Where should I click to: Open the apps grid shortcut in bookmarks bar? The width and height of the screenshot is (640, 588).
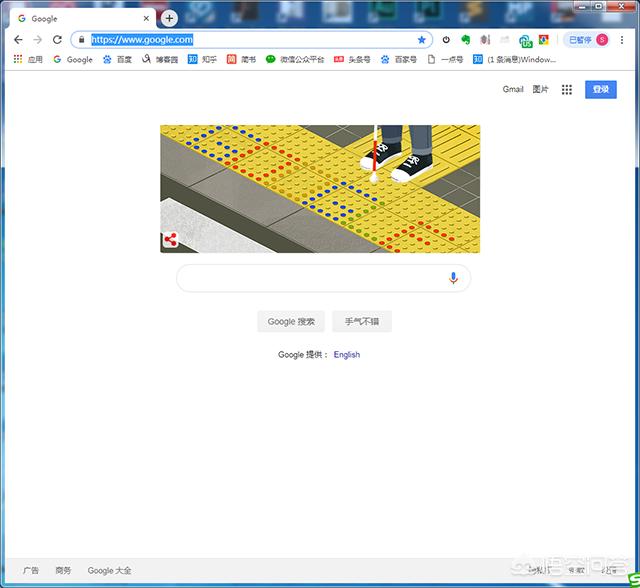tap(28, 59)
